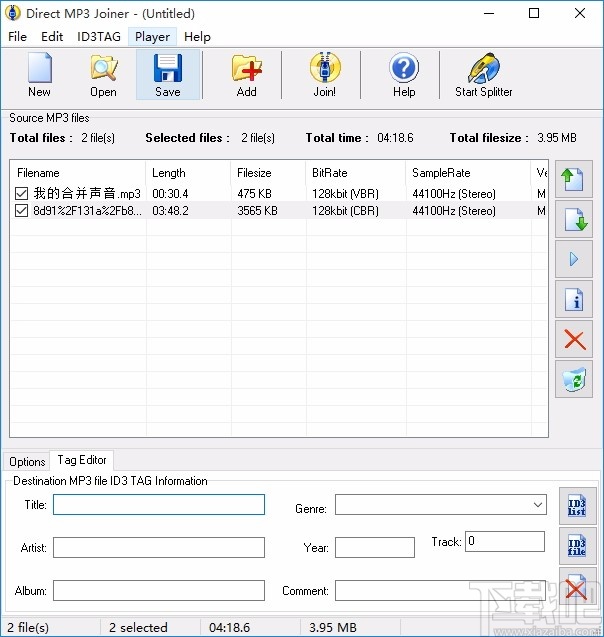Viewport: 604px width, 637px height.
Task: Maximize the Direct MP3 Joiner window
Action: click(x=534, y=13)
